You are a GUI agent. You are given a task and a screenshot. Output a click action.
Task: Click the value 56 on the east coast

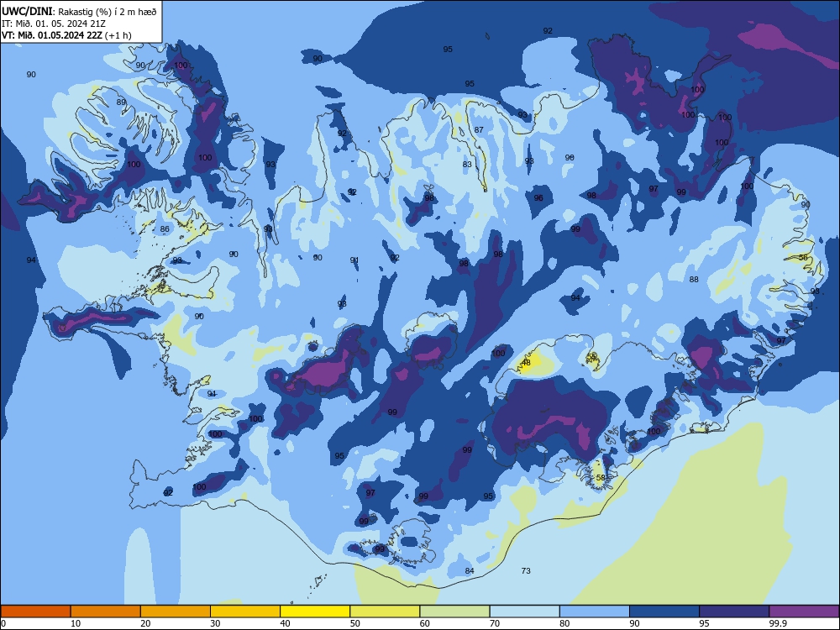click(803, 258)
